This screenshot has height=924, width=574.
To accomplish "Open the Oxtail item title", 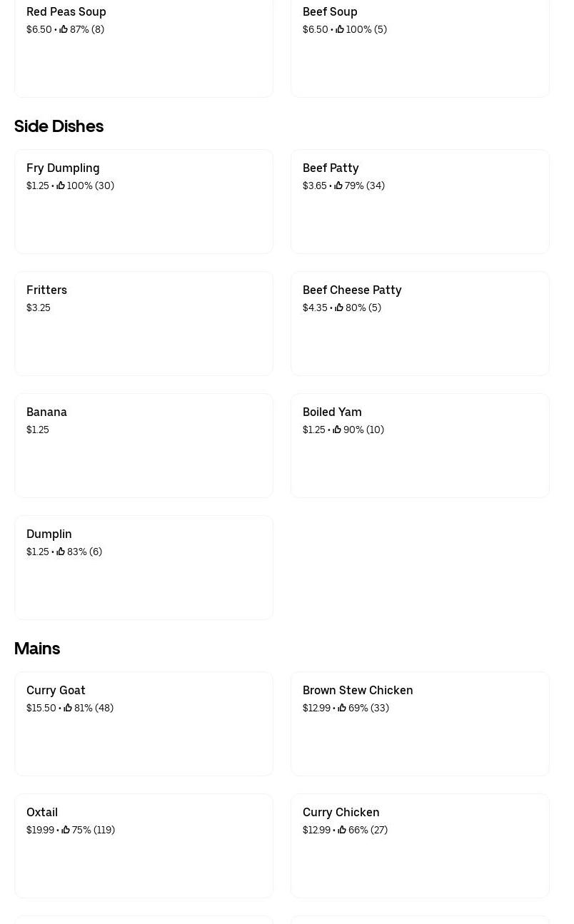I will (x=42, y=812).
